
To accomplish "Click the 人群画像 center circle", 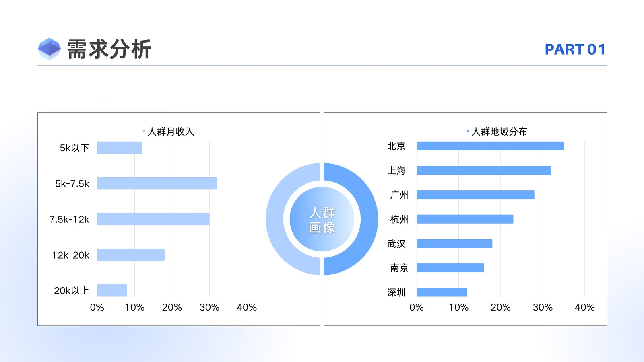I will (x=322, y=219).
